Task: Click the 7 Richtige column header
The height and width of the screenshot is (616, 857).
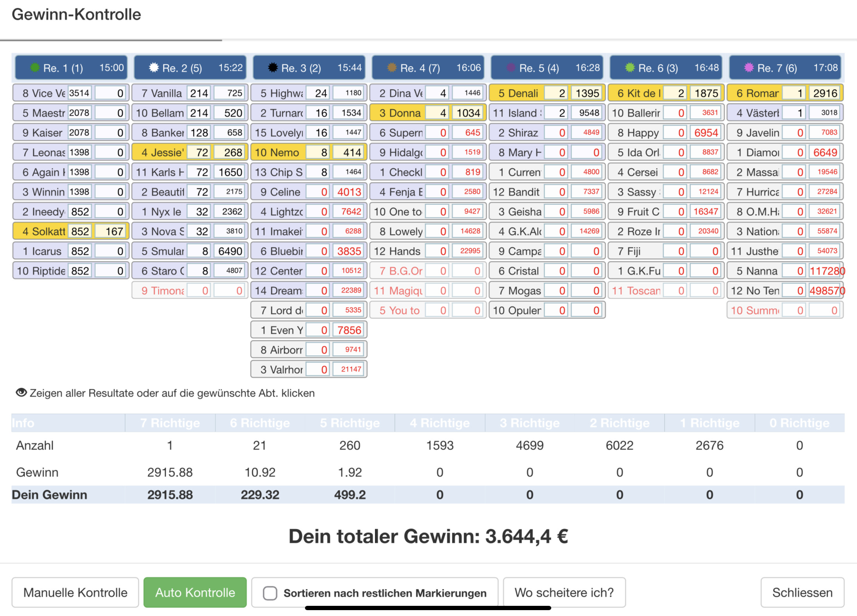Action: (170, 423)
